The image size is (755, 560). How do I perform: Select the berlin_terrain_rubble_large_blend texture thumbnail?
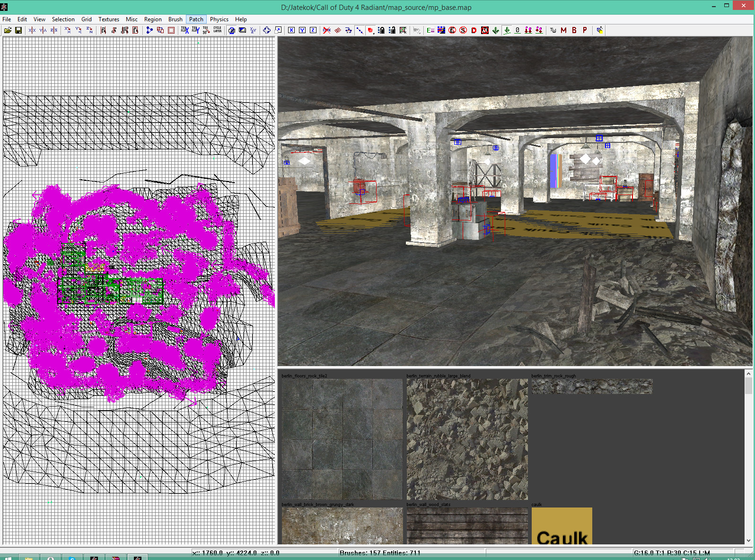[x=467, y=439]
